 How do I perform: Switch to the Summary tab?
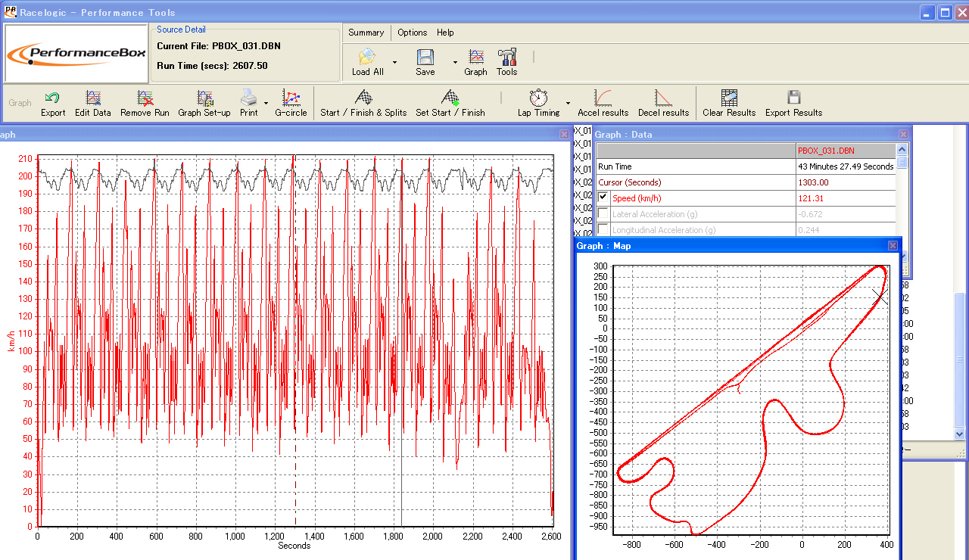pyautogui.click(x=366, y=33)
